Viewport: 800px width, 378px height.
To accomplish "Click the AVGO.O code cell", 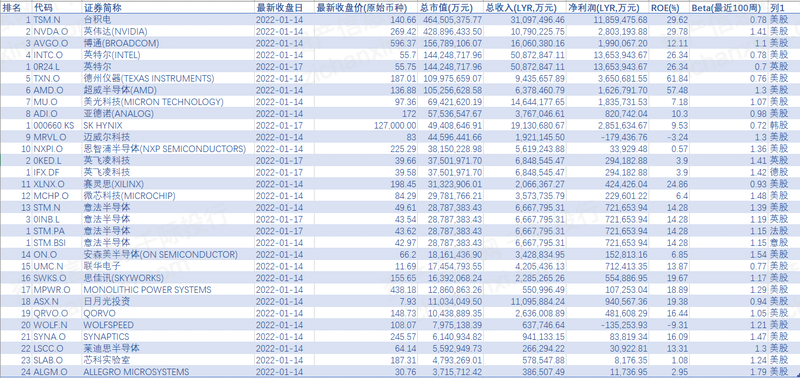I will (48, 43).
